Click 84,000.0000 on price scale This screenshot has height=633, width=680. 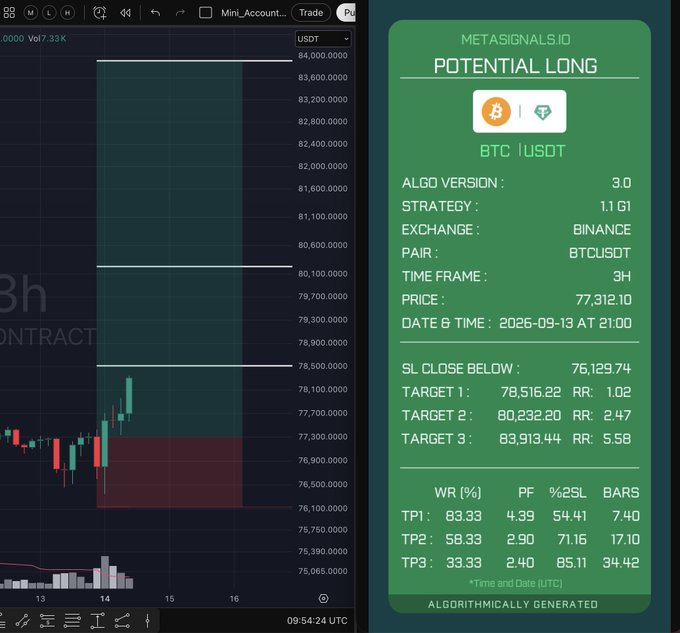323,55
